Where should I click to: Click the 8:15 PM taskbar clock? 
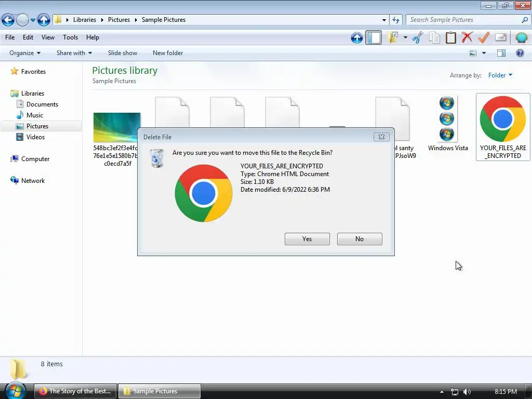tap(506, 392)
